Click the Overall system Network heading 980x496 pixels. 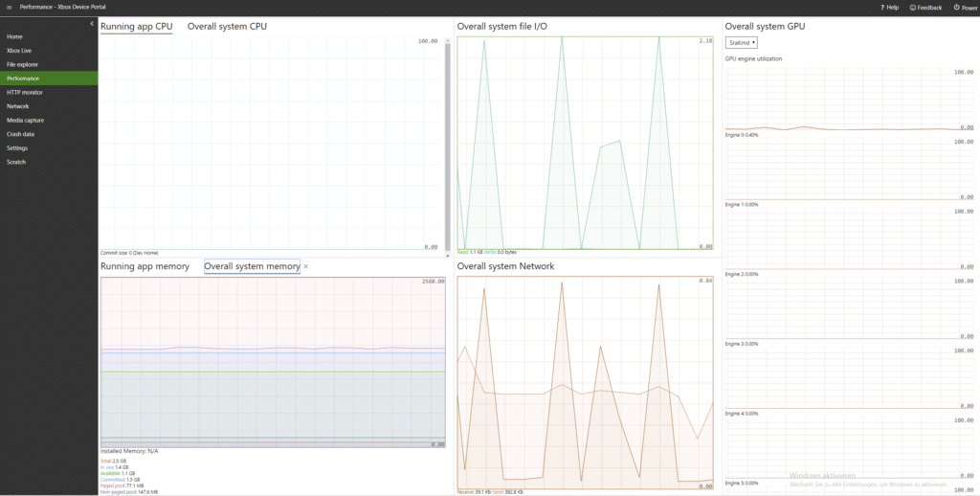505,266
